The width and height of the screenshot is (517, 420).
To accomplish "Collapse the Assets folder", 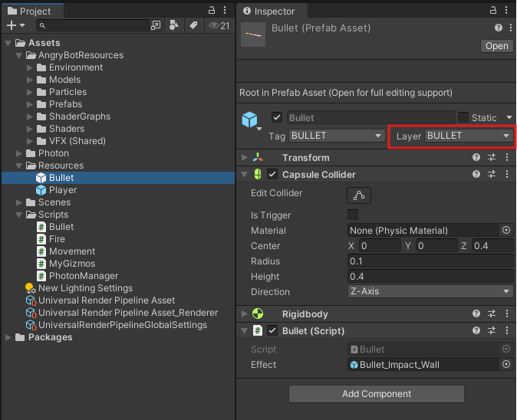I will point(8,43).
